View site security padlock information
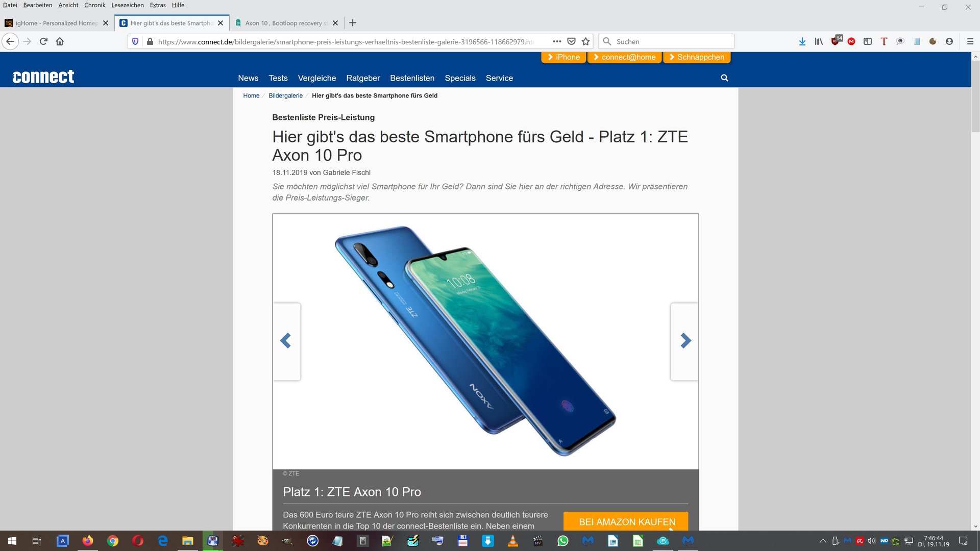This screenshot has width=980, height=551. (x=150, y=41)
